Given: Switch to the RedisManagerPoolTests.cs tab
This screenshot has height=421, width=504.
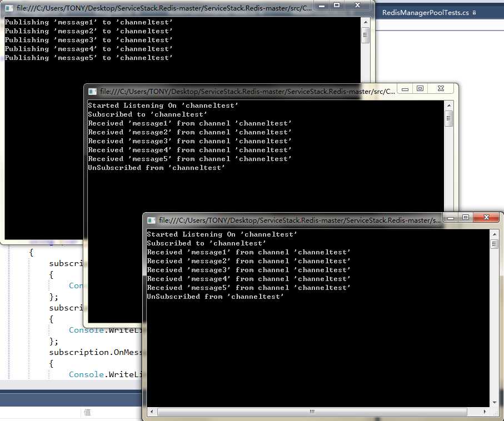Looking at the screenshot, I should (425, 13).
